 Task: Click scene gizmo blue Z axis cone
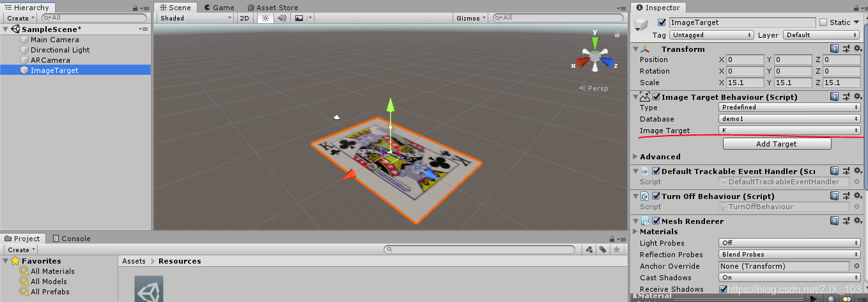607,64
